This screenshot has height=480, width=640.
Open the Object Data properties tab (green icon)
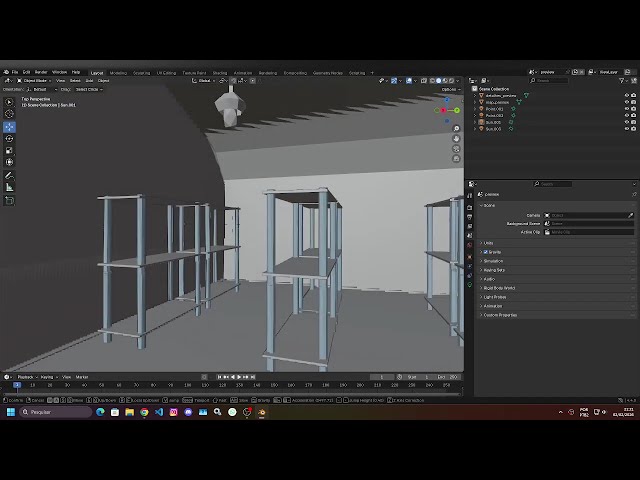469,284
